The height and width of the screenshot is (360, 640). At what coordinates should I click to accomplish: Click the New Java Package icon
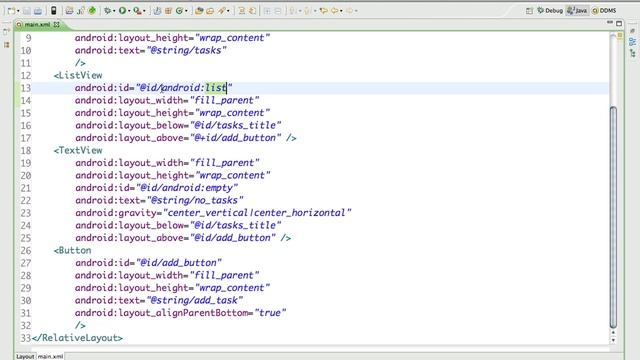[168, 11]
